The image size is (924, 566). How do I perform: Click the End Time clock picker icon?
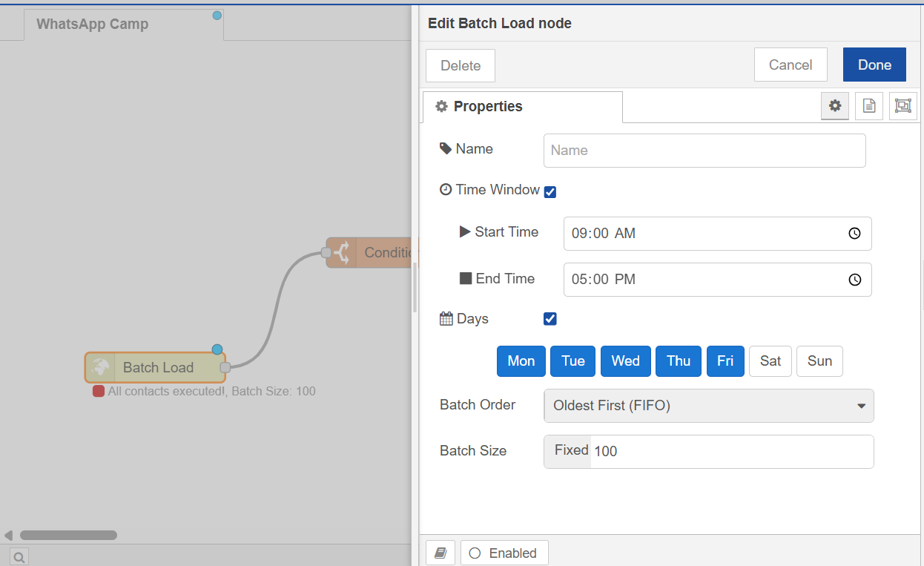854,280
